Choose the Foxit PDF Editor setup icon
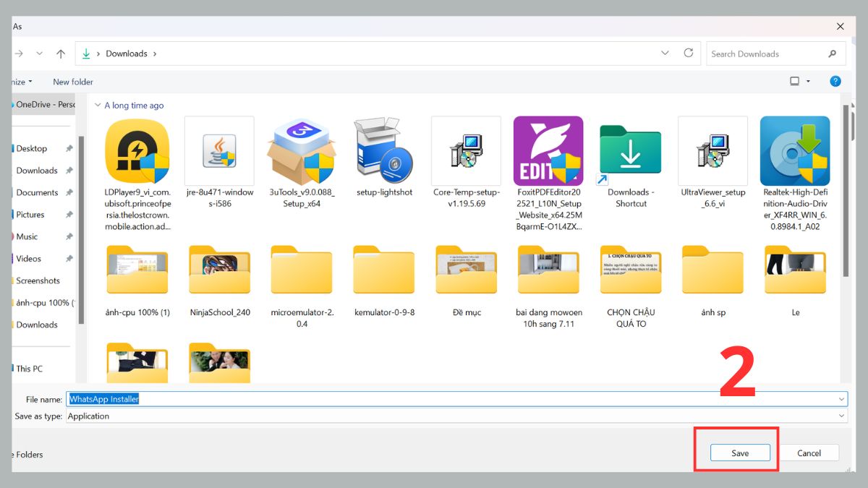Screen dimensions: 868x488 point(548,151)
